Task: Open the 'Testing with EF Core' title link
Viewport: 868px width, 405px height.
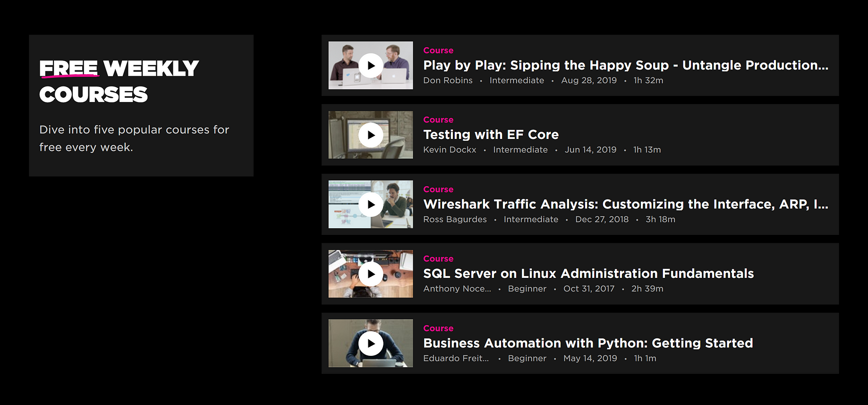Action: (491, 135)
